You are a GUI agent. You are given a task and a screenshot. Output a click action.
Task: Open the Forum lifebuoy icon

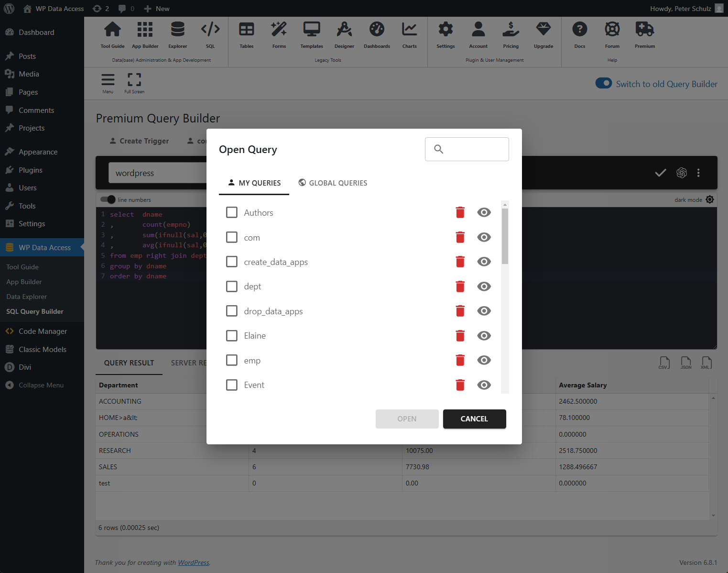612,29
